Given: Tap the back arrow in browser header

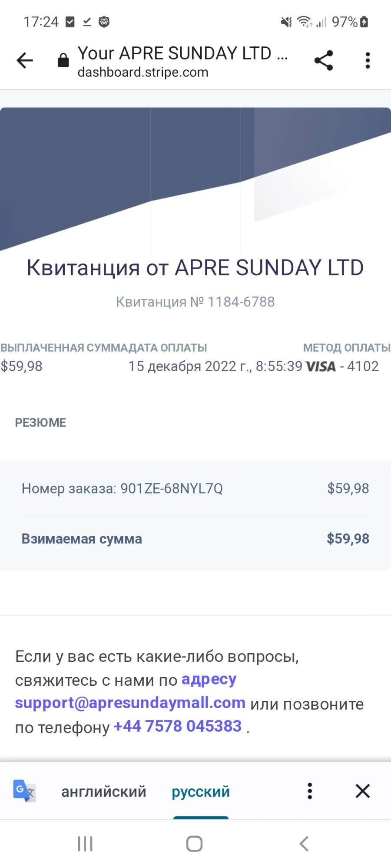Looking at the screenshot, I should 25,60.
